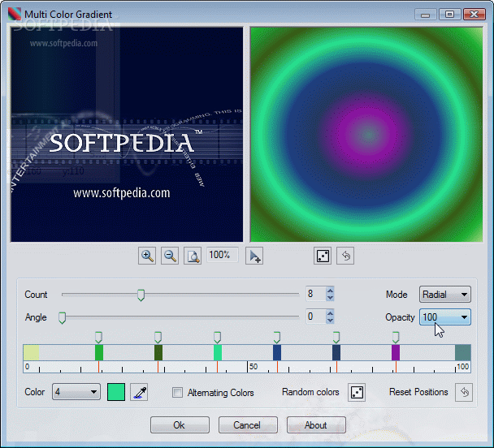
Task: Click the Angle value field showing 0
Action: point(316,317)
